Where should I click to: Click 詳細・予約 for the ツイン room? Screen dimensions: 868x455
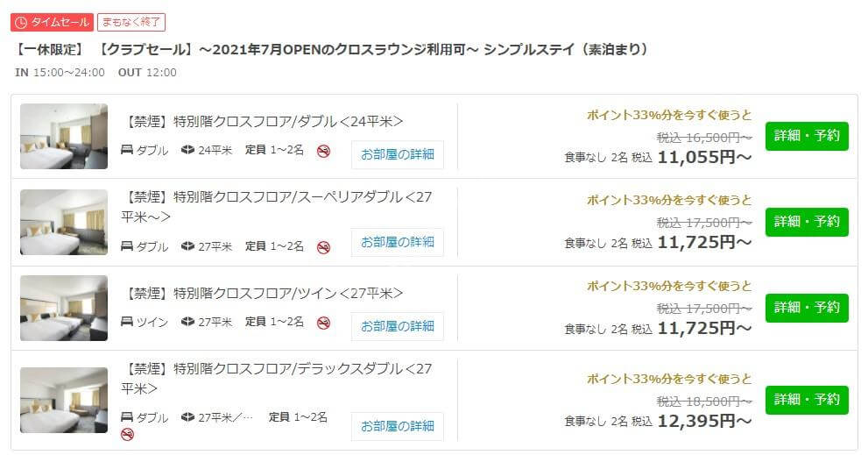point(807,308)
